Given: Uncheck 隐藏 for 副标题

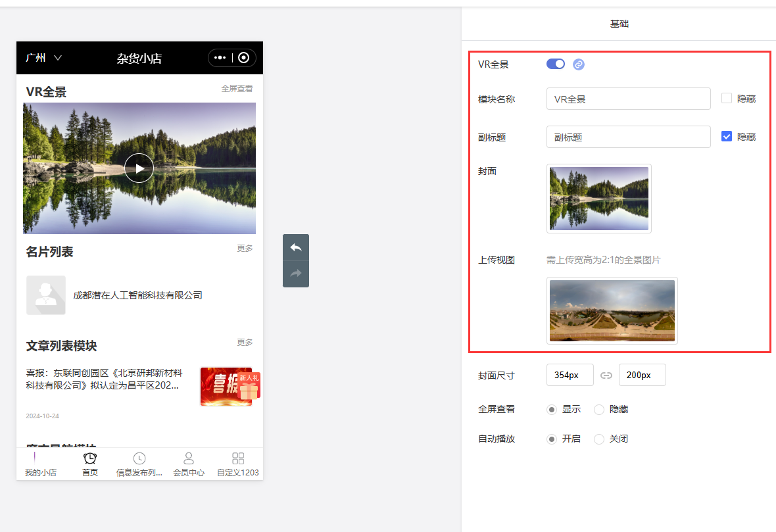Looking at the screenshot, I should point(727,136).
